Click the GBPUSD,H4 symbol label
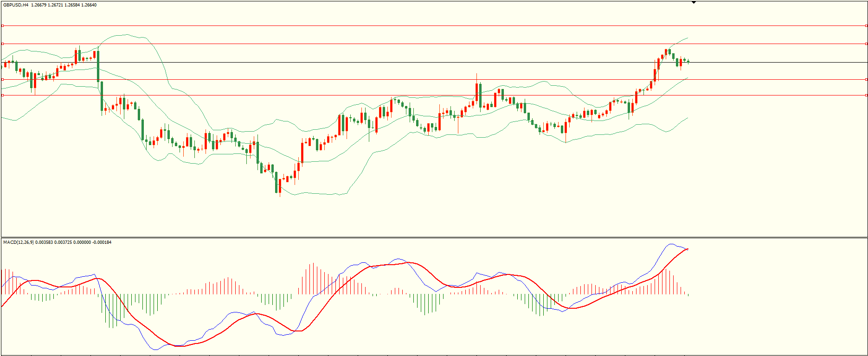 (15, 5)
